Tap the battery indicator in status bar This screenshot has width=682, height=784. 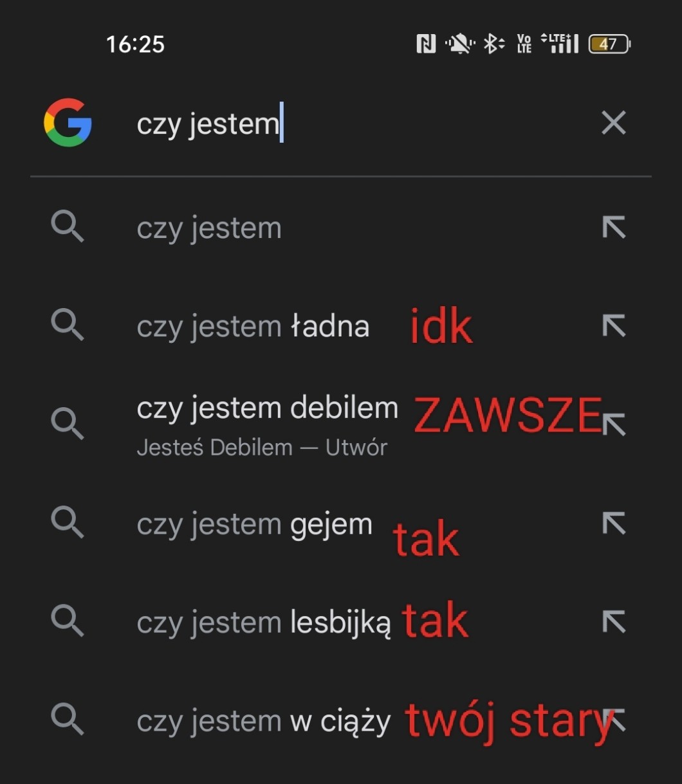[x=609, y=44]
